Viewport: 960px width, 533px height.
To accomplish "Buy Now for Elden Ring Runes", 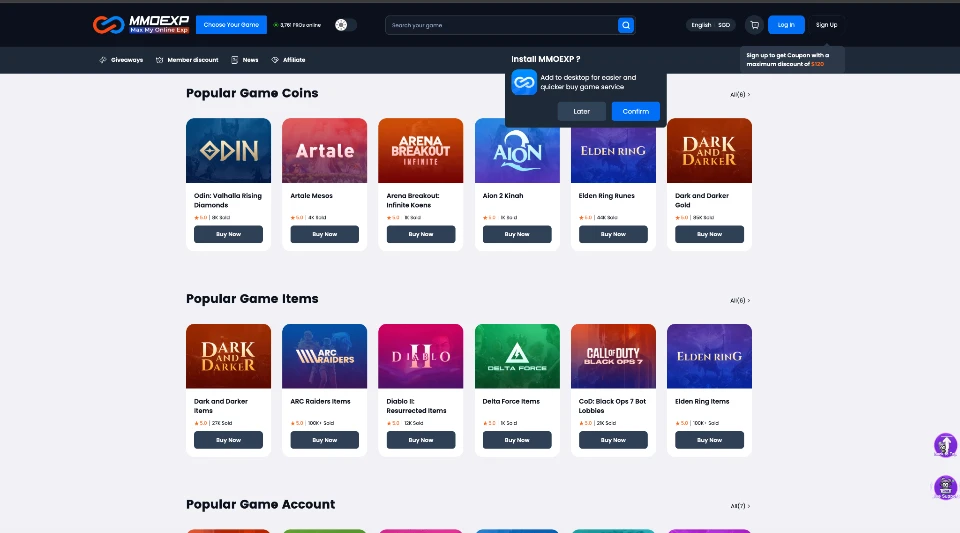I will pos(613,234).
